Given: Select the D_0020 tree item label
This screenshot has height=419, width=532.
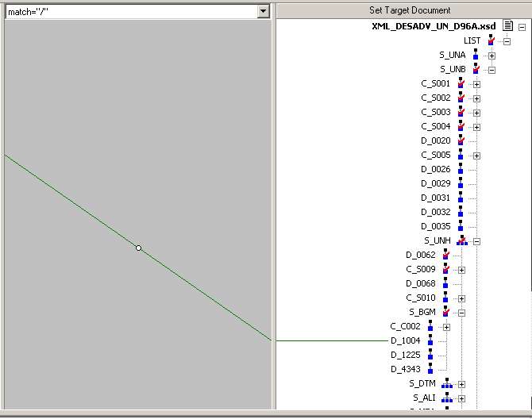Looking at the screenshot, I should click(436, 140).
